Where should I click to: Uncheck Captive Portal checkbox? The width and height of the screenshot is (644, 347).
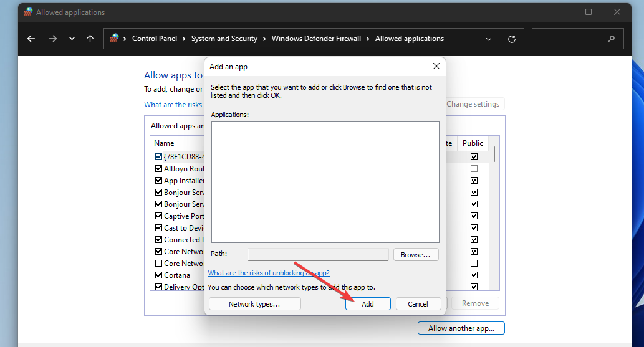click(x=158, y=216)
